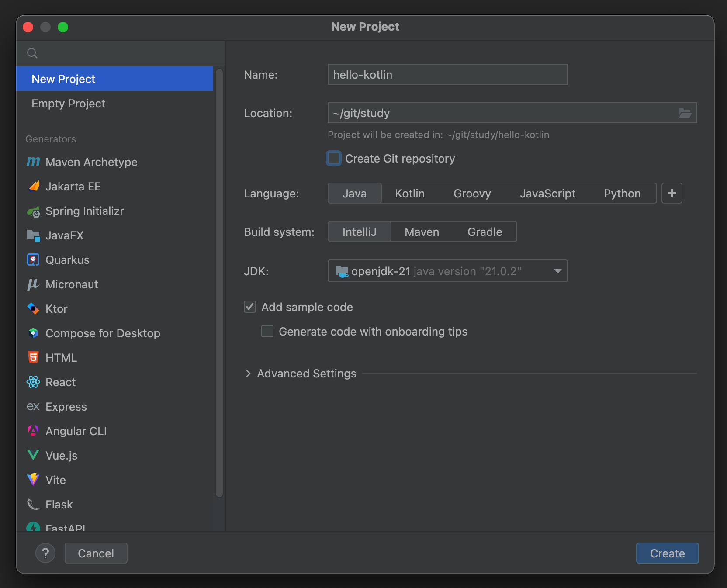Viewport: 727px width, 588px height.
Task: Select JavaFX generator label
Action: tap(65, 235)
